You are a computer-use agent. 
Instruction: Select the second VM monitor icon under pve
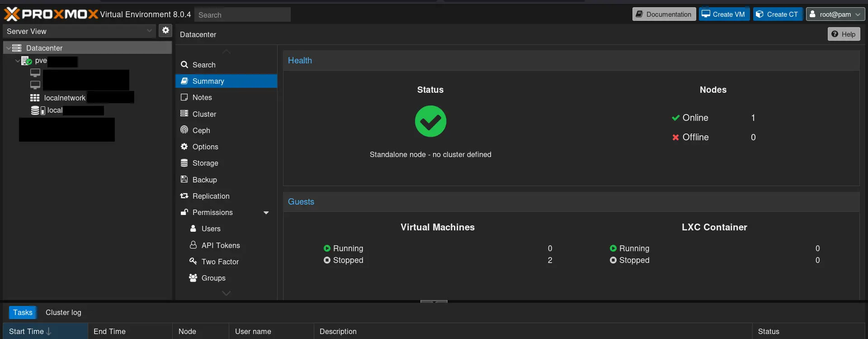(x=35, y=85)
